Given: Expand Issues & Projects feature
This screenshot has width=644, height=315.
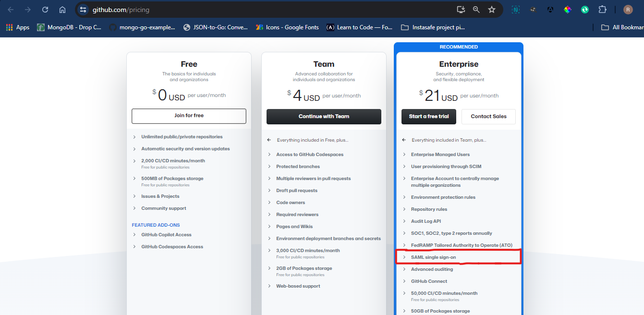Looking at the screenshot, I should click(x=156, y=196).
